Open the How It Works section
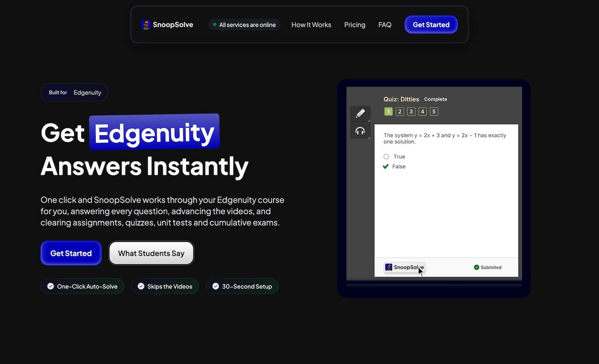Image resolution: width=599 pixels, height=364 pixels. point(311,25)
